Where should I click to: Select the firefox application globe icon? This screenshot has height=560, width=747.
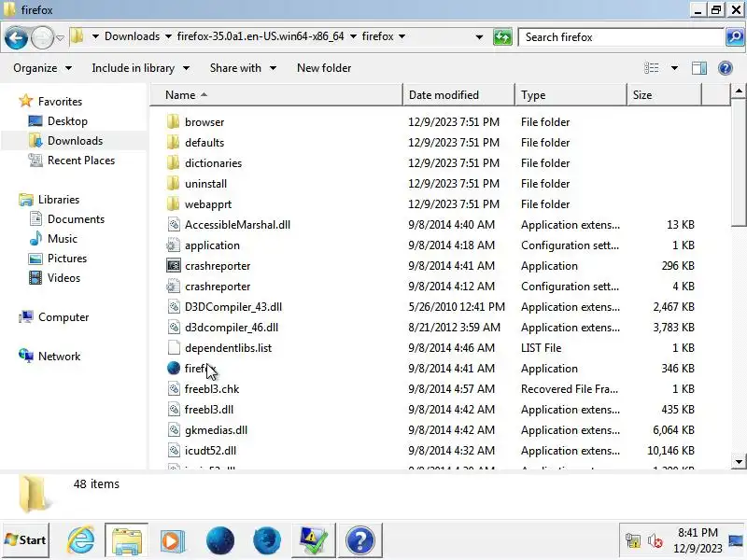click(174, 368)
